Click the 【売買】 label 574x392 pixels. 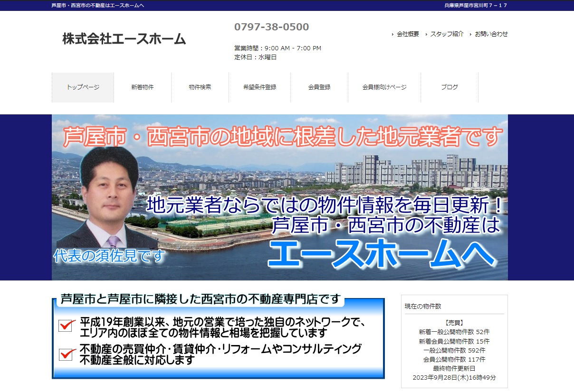click(454, 323)
